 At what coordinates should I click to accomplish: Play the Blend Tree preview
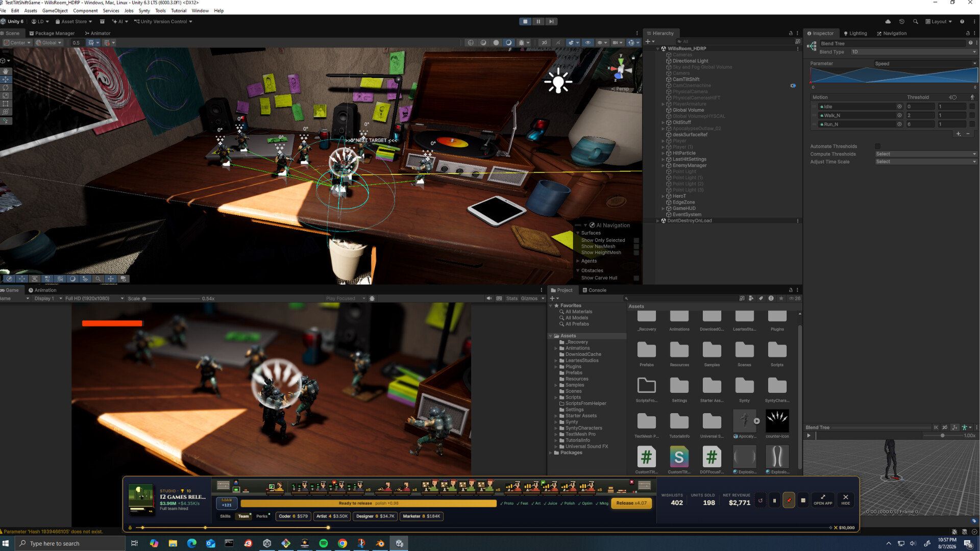pos(808,436)
